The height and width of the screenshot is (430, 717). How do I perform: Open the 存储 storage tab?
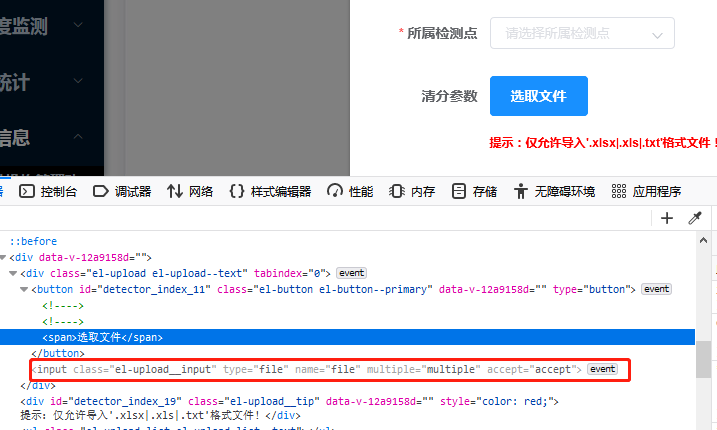pyautogui.click(x=474, y=191)
